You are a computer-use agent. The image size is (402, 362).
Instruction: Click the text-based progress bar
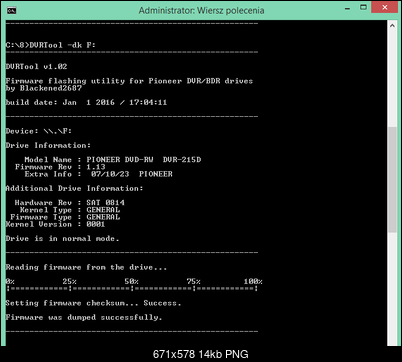[132, 289]
